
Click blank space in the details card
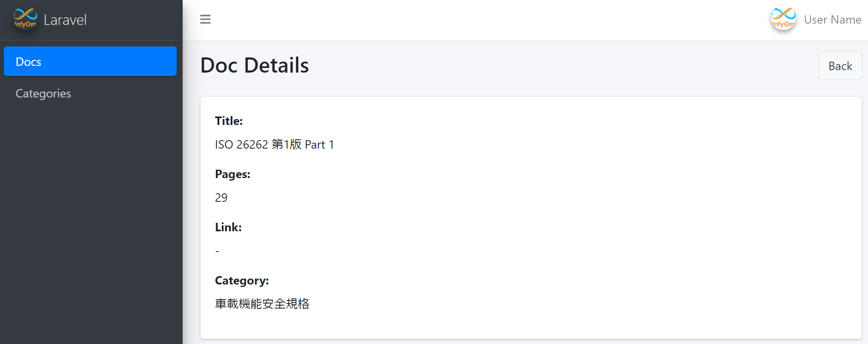point(548,211)
